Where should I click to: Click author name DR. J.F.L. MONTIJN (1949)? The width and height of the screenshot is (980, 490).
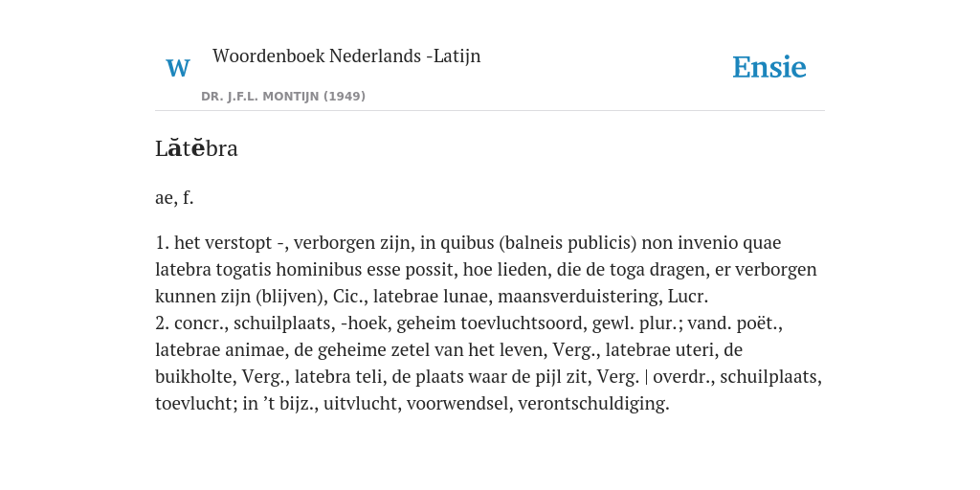tap(283, 97)
